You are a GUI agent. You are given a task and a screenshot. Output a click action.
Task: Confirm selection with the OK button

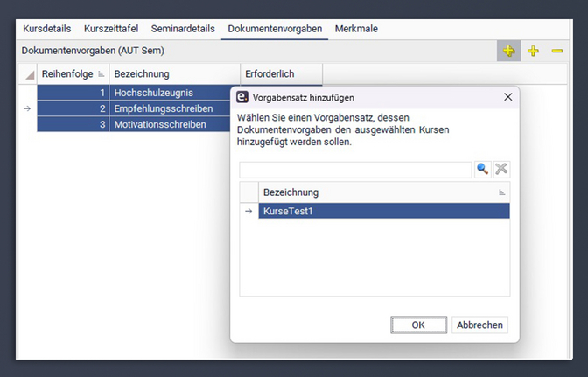pyautogui.click(x=418, y=325)
